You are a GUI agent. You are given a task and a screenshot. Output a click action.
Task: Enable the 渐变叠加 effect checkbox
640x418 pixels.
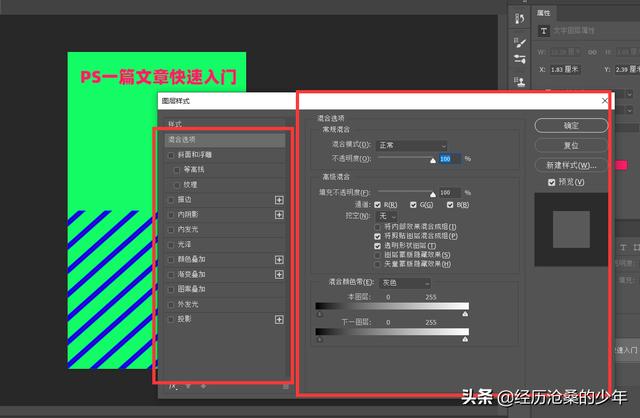171,275
